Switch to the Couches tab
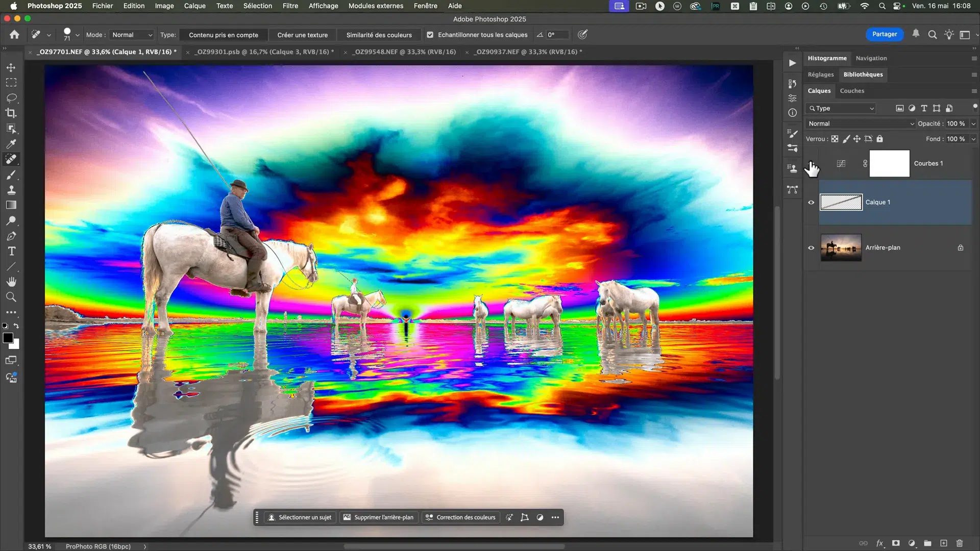 (852, 91)
